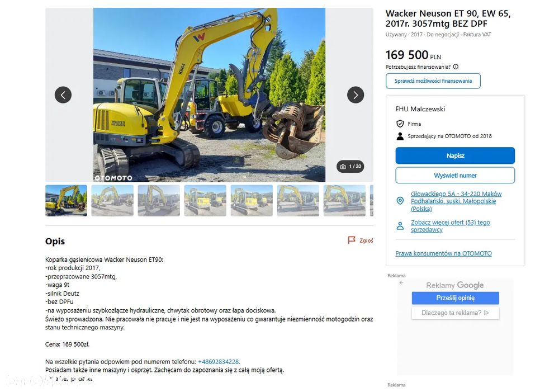The height and width of the screenshot is (392, 559).
Task: Click the blue Napisz button
Action: pos(455,155)
